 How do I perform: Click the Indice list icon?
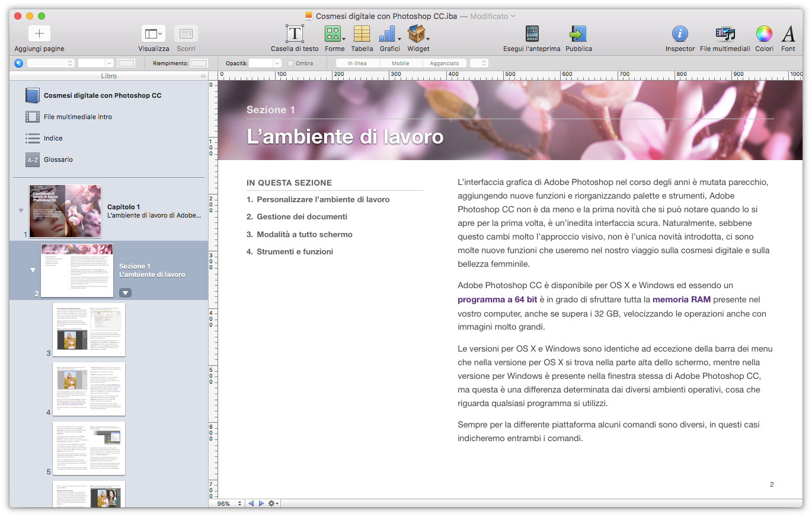coord(33,138)
